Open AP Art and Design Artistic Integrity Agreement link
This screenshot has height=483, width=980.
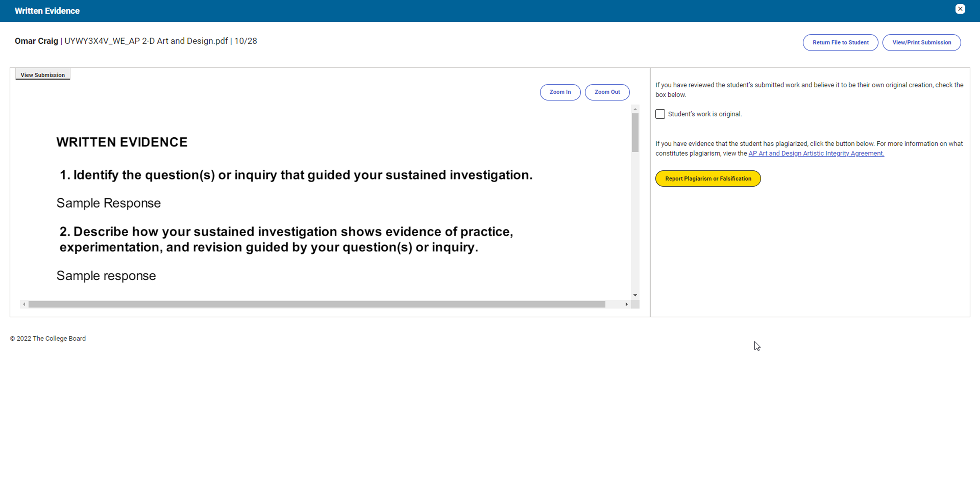tap(816, 153)
